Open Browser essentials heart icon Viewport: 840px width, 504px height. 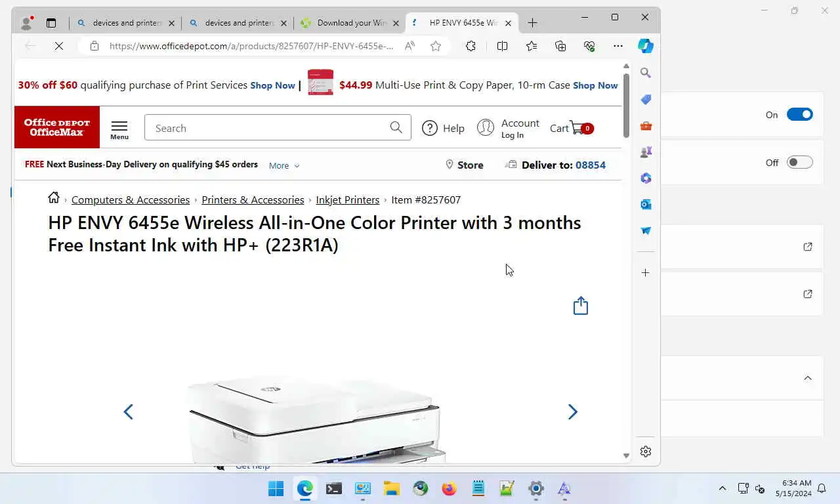click(x=589, y=46)
